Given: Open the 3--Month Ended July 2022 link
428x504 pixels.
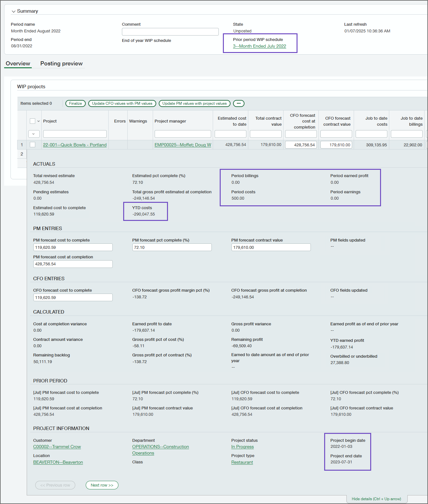Looking at the screenshot, I should [259, 46].
